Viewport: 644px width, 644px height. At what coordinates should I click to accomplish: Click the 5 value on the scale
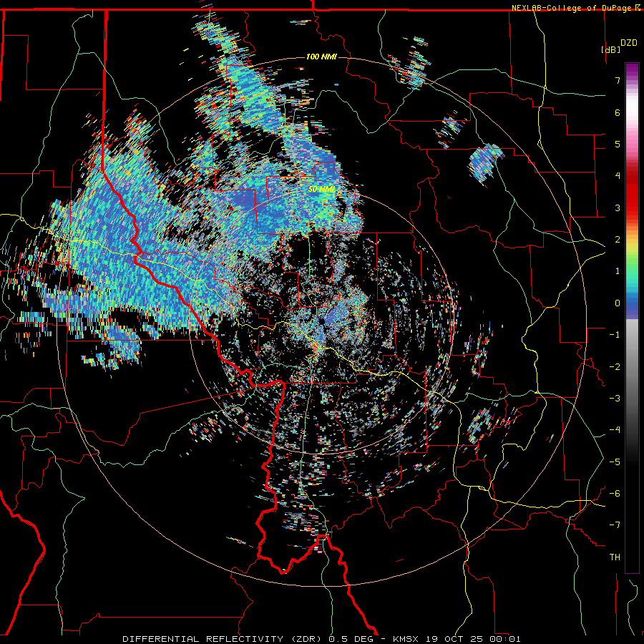coord(618,144)
